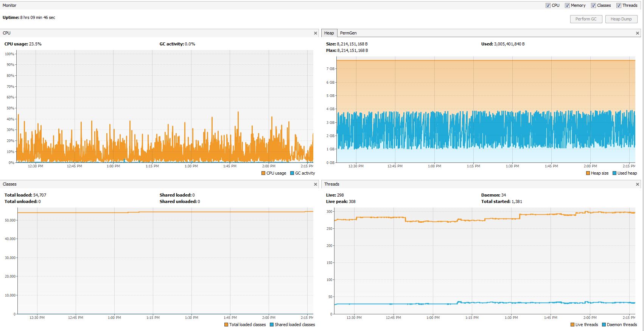The height and width of the screenshot is (331, 644).
Task: Switch to the Heap tab
Action: point(329,33)
